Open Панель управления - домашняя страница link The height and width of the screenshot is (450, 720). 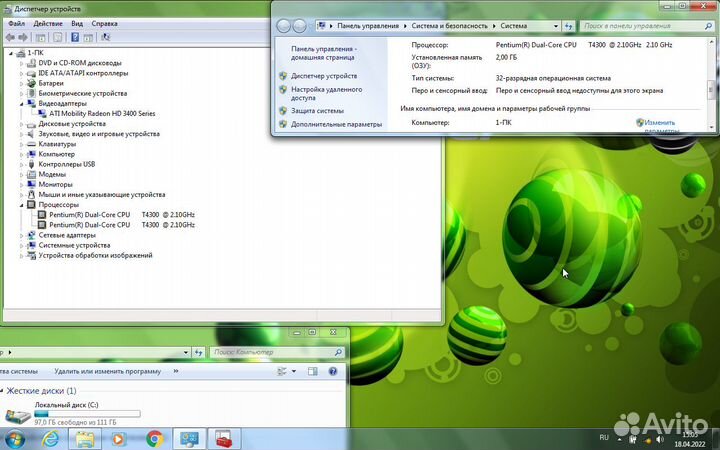click(324, 53)
